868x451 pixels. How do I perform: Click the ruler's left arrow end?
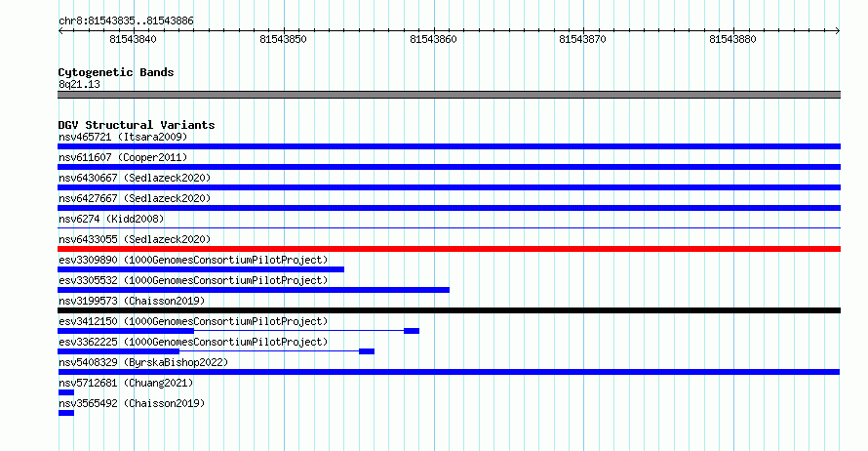tap(60, 31)
